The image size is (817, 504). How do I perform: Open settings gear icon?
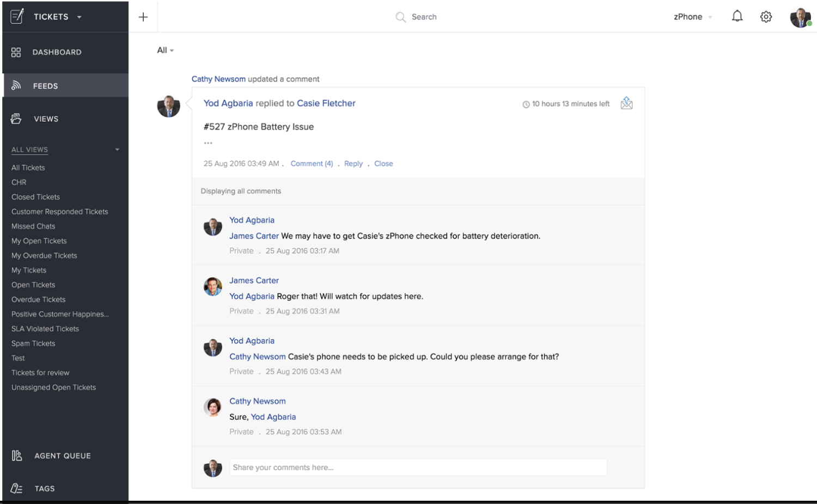click(766, 17)
